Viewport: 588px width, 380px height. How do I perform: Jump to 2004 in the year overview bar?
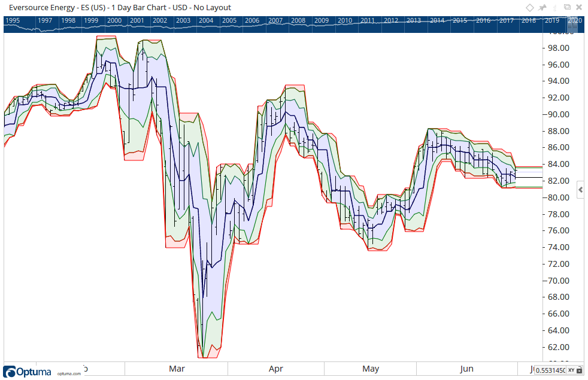tap(206, 20)
